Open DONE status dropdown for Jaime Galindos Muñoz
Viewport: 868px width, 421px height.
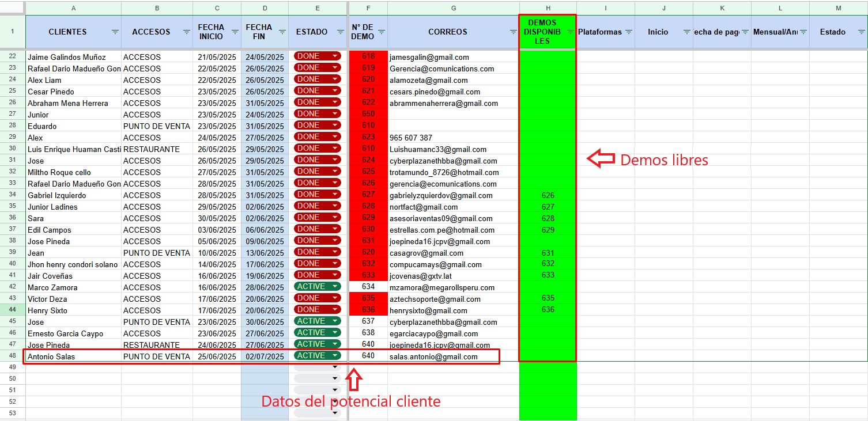[335, 56]
